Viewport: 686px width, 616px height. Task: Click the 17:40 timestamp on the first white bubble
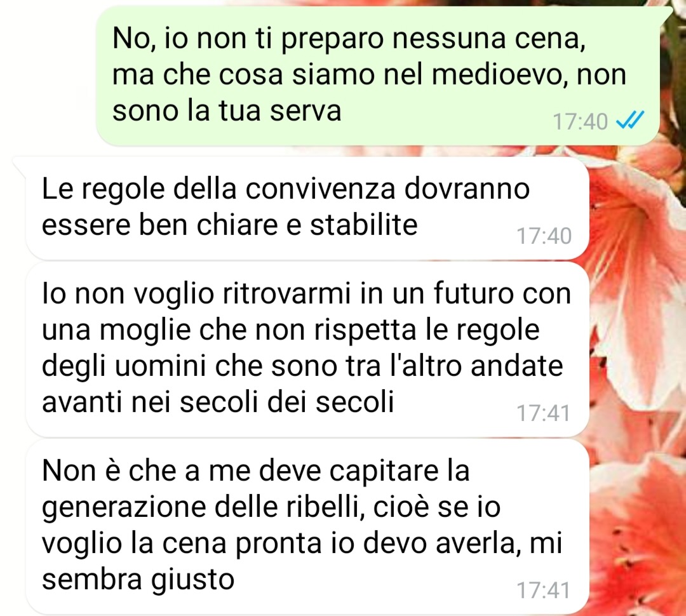click(x=544, y=236)
